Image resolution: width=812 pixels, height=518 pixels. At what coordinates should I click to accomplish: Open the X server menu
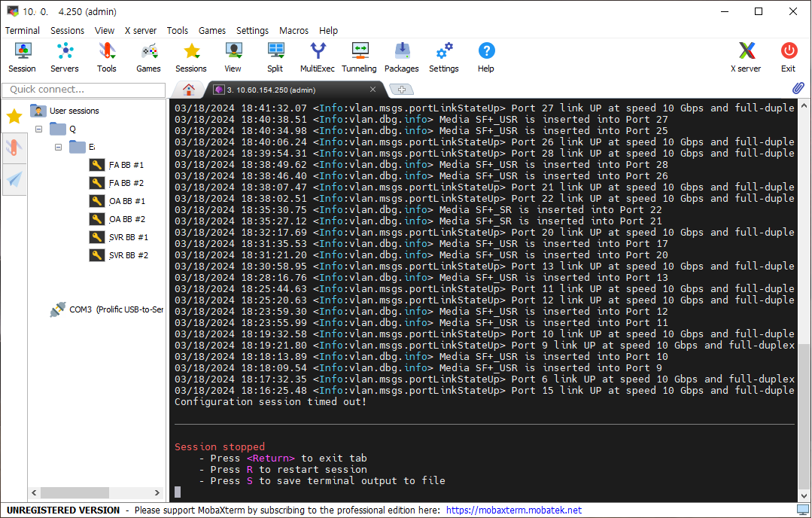(140, 31)
